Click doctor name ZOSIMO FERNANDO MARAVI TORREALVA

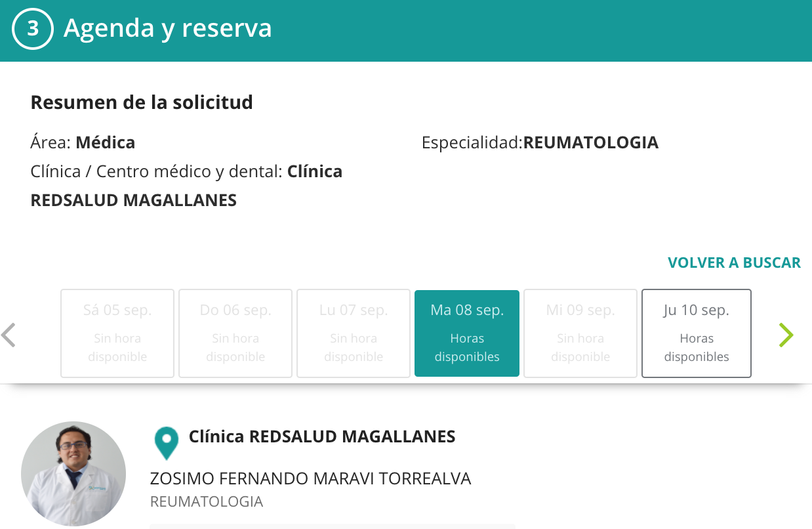(x=310, y=478)
